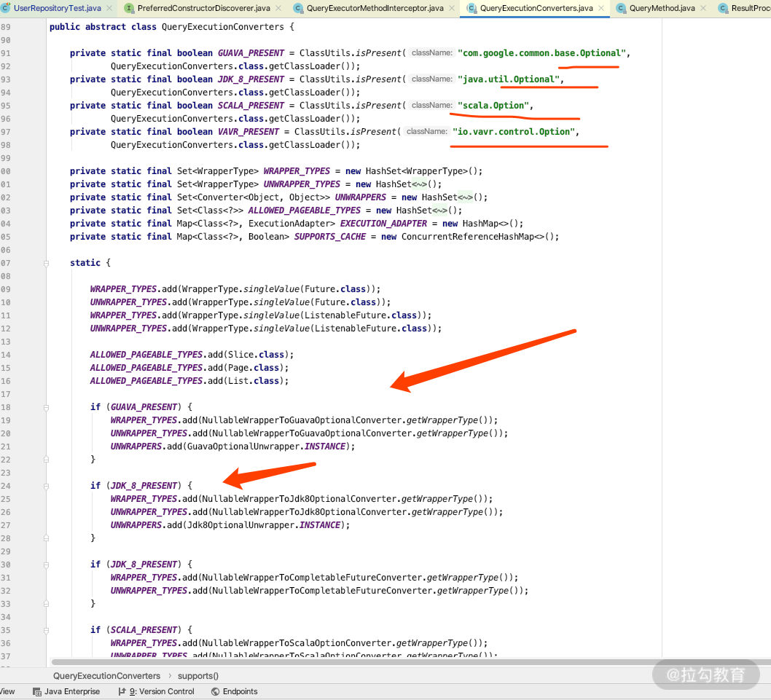The width and height of the screenshot is (771, 700).
Task: Click the VAVR_PRESENT constant declaration
Action: point(248,132)
